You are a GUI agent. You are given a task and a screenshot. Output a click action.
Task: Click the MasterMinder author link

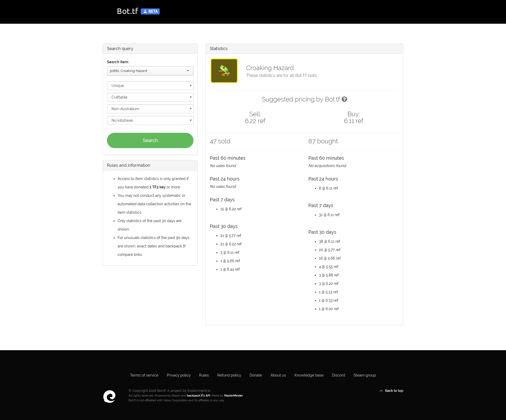[x=233, y=395]
